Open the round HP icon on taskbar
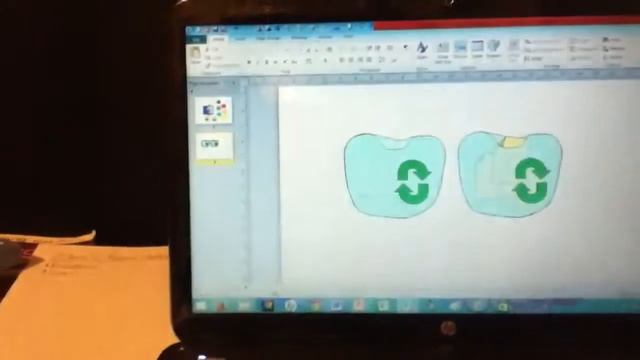Viewport: 640px width, 360px height. click(x=291, y=305)
